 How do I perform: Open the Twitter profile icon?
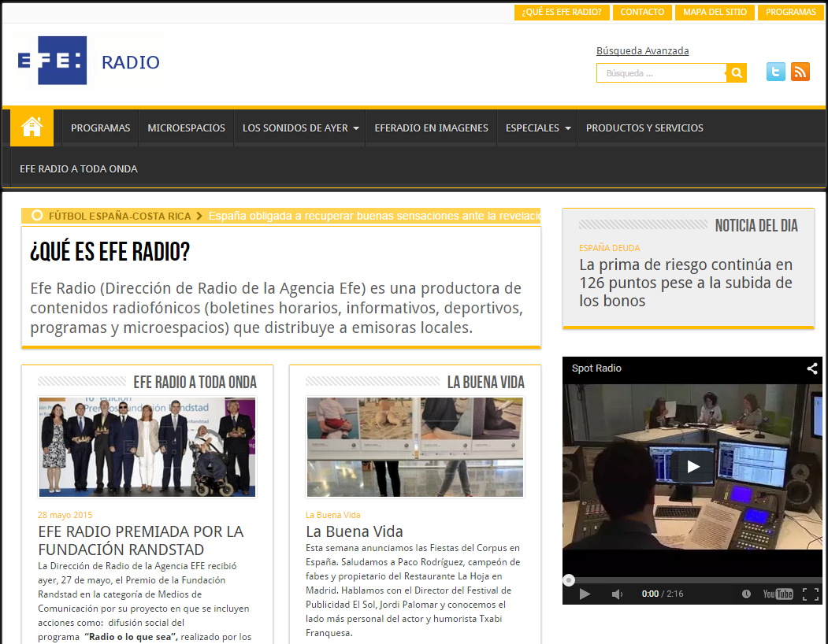pyautogui.click(x=776, y=72)
